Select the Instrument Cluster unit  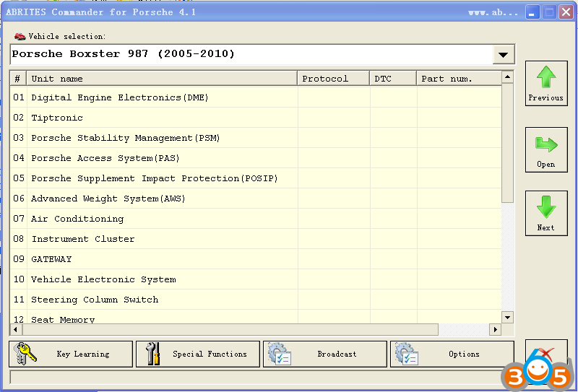83,239
